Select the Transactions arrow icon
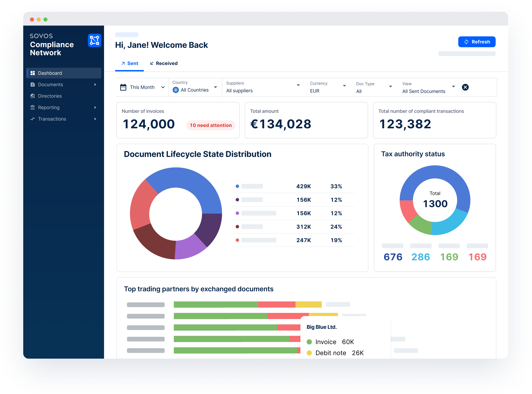Image resolution: width=532 pixels, height=394 pixels. click(x=33, y=119)
